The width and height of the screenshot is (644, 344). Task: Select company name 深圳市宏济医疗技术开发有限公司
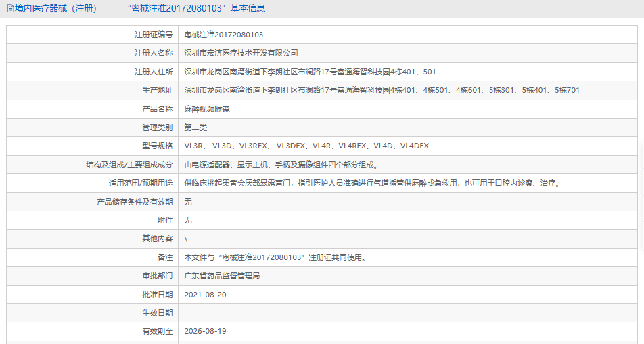(x=241, y=53)
